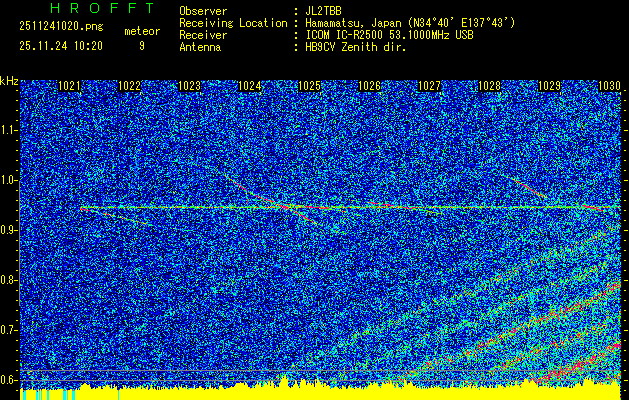The width and height of the screenshot is (629, 400).
Task: Select the 1028 time marker
Action: click(489, 87)
